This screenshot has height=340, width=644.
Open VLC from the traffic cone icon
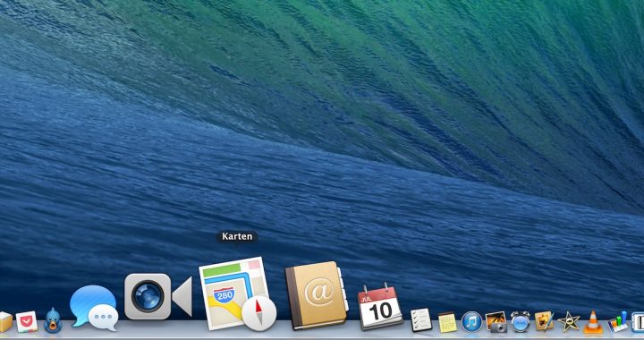pos(593,322)
